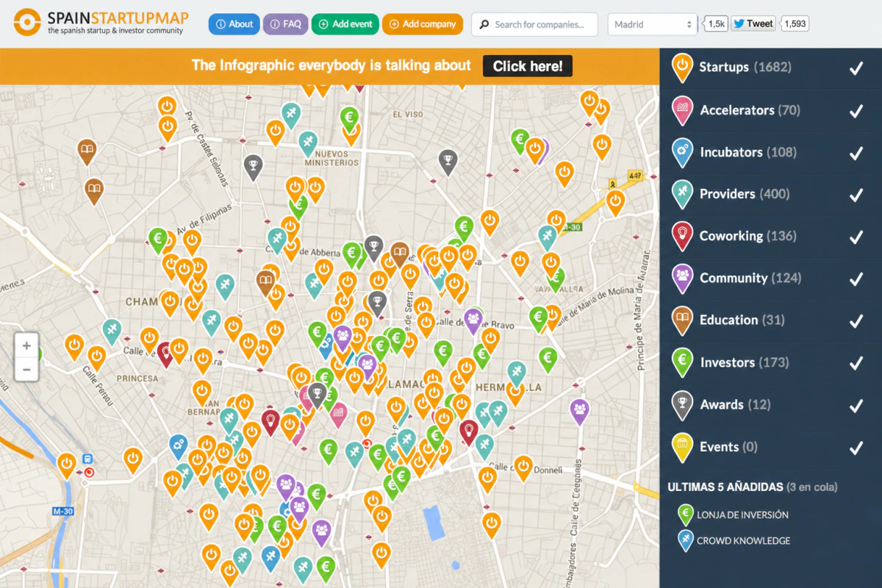882x588 pixels.
Task: Click the Community purple people icon in legend
Action: click(x=683, y=278)
